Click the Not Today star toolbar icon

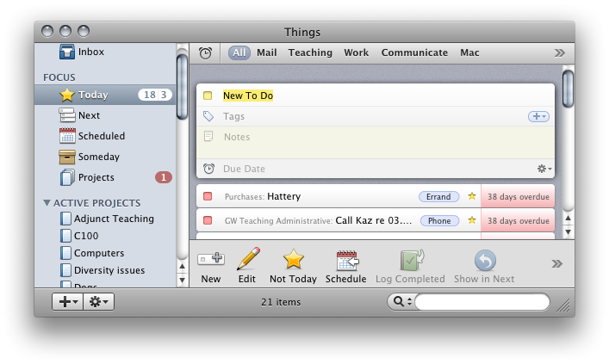[x=293, y=259]
